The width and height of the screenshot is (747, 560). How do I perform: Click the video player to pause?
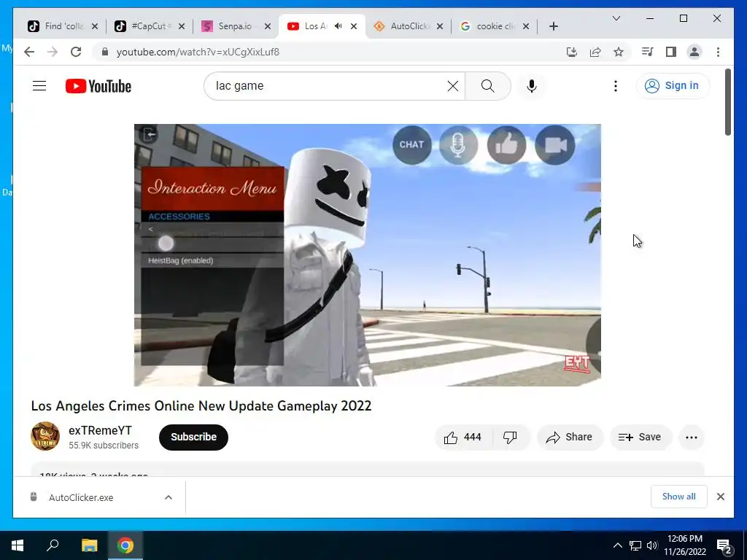pyautogui.click(x=368, y=254)
